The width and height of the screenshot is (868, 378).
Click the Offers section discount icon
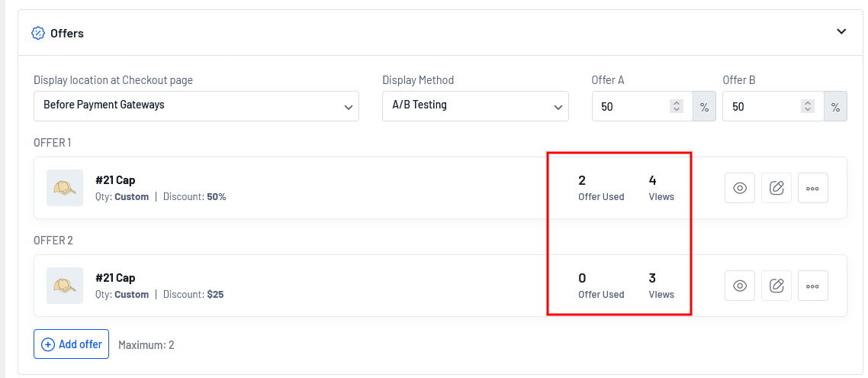(x=38, y=33)
